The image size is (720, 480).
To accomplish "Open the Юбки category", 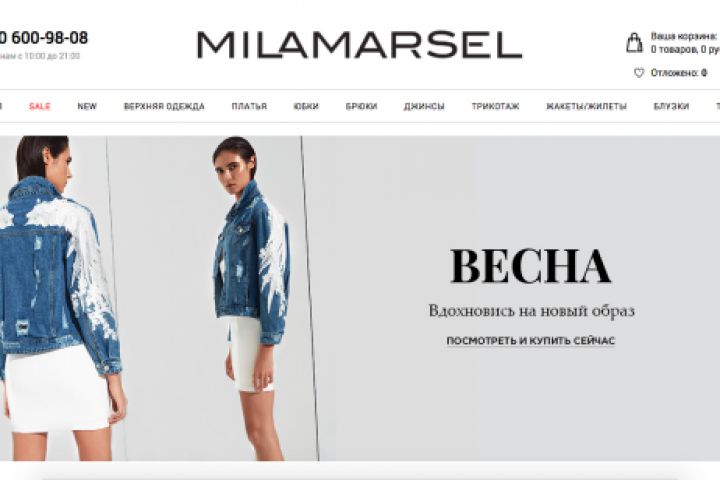I will 306,106.
